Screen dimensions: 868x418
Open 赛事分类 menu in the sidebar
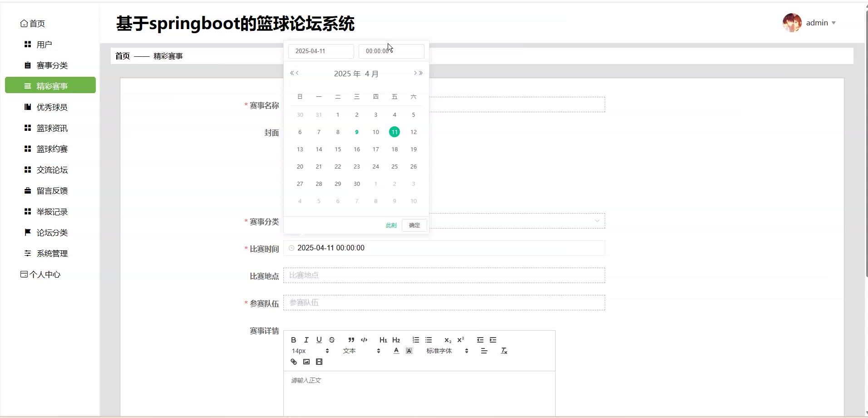coord(50,65)
